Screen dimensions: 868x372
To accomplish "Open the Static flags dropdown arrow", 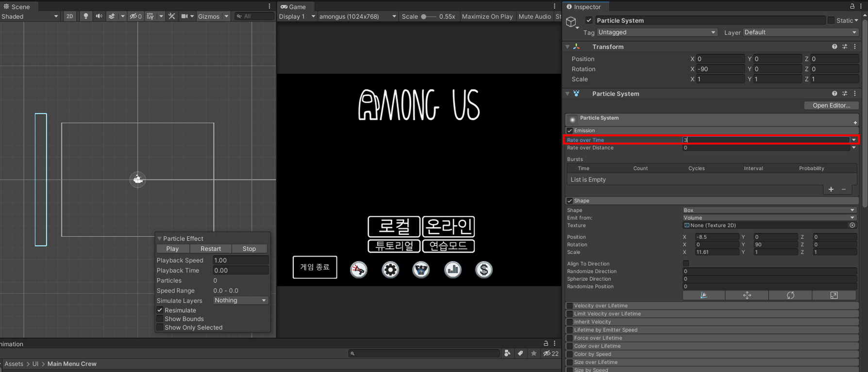I will coord(857,20).
